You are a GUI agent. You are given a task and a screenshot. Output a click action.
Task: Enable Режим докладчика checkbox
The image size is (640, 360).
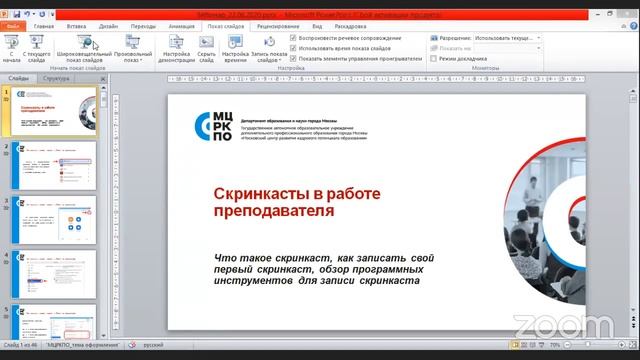[x=433, y=58]
